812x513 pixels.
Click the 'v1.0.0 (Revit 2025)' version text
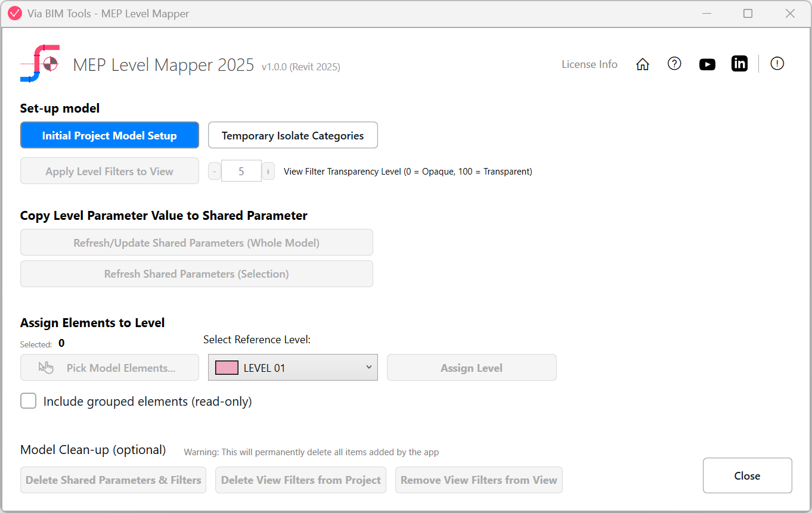(301, 67)
